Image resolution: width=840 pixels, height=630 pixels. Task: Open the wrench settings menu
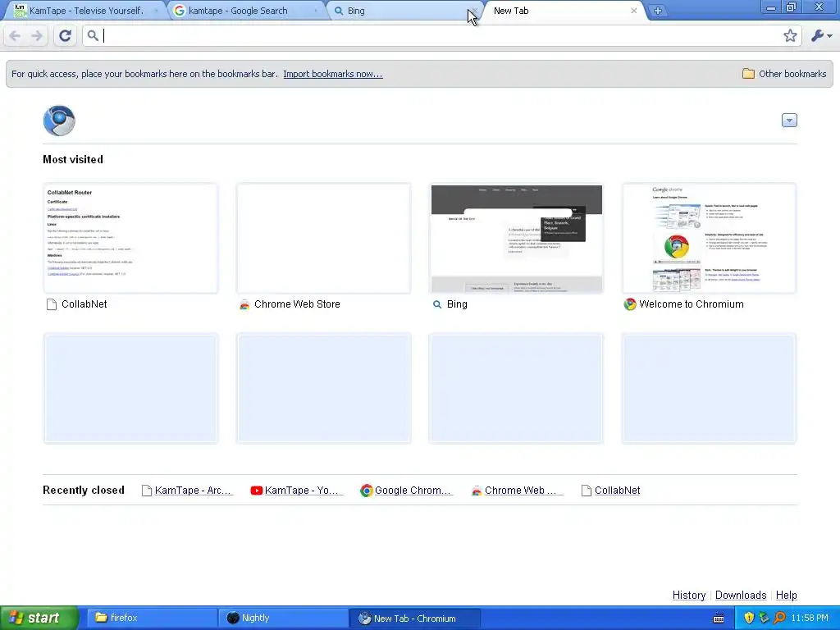pos(822,36)
